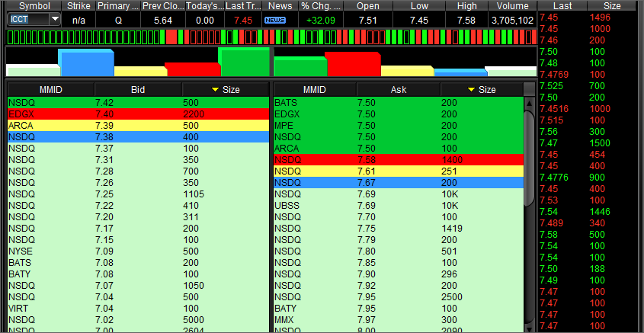This screenshot has width=644, height=333.
Task: Select the NSDQ 7.42 bid row
Action: 139,102
